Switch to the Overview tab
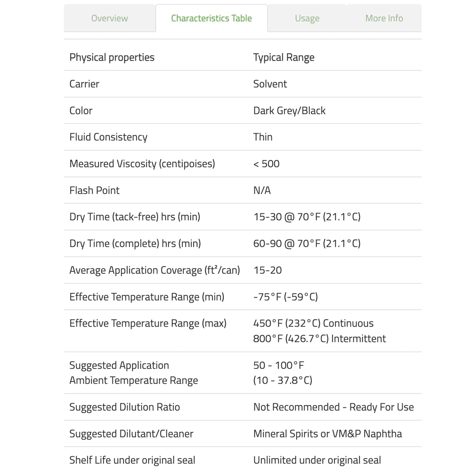 coord(109,18)
